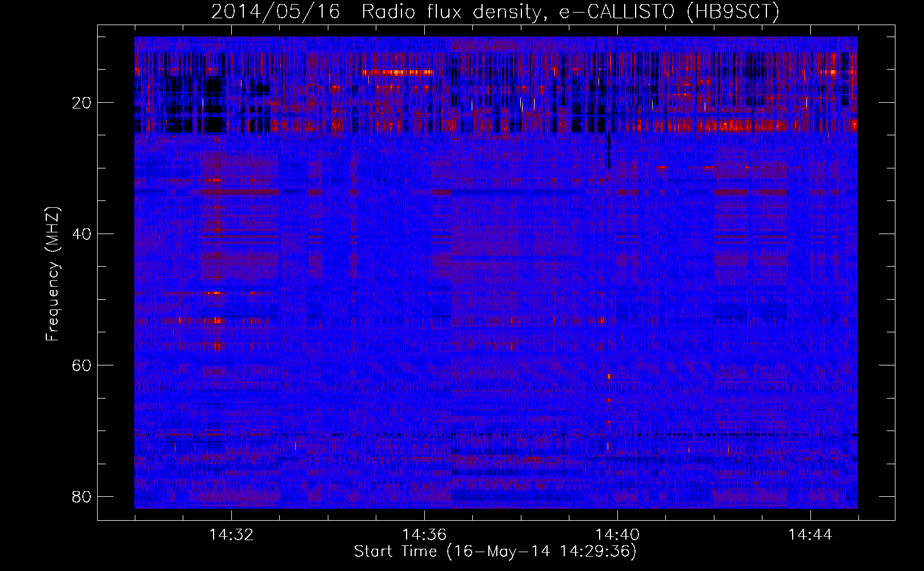Click the '40' frequency tick label
The height and width of the screenshot is (571, 924).
[x=81, y=234]
